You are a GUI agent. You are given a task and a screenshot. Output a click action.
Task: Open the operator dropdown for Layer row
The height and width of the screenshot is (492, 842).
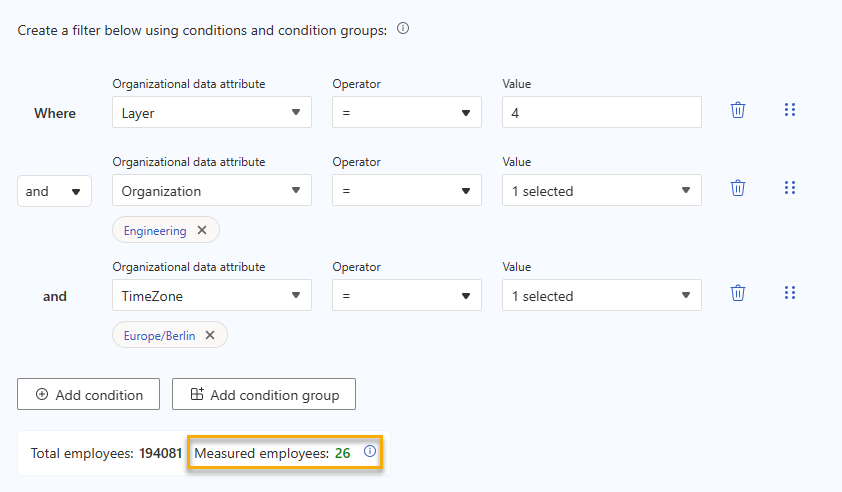coord(406,113)
